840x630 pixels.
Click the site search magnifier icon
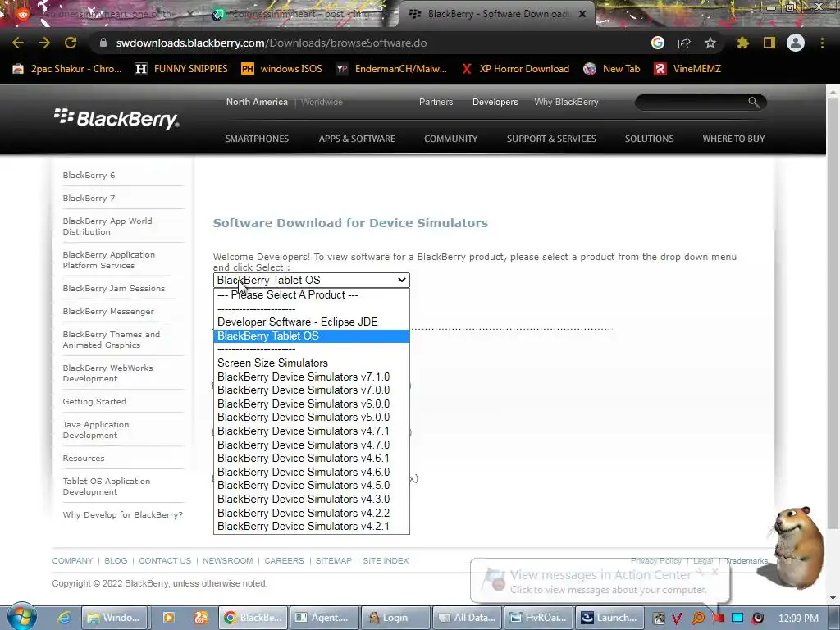point(753,102)
